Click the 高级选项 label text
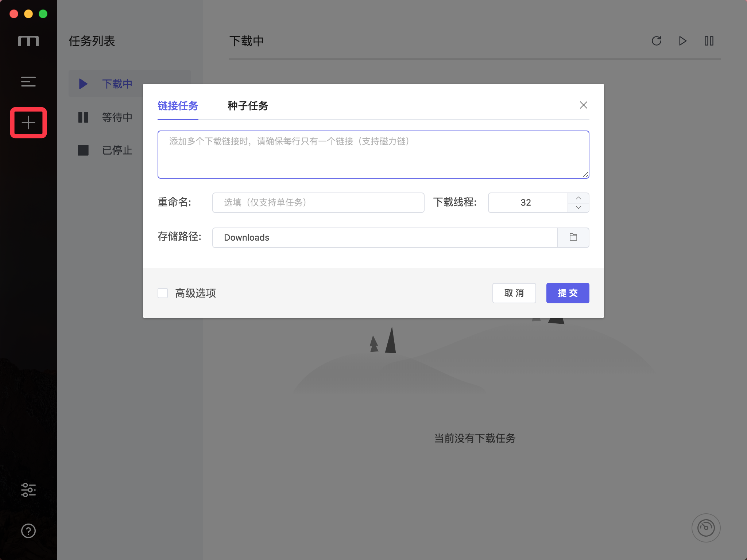Image resolution: width=747 pixels, height=560 pixels. [x=196, y=293]
